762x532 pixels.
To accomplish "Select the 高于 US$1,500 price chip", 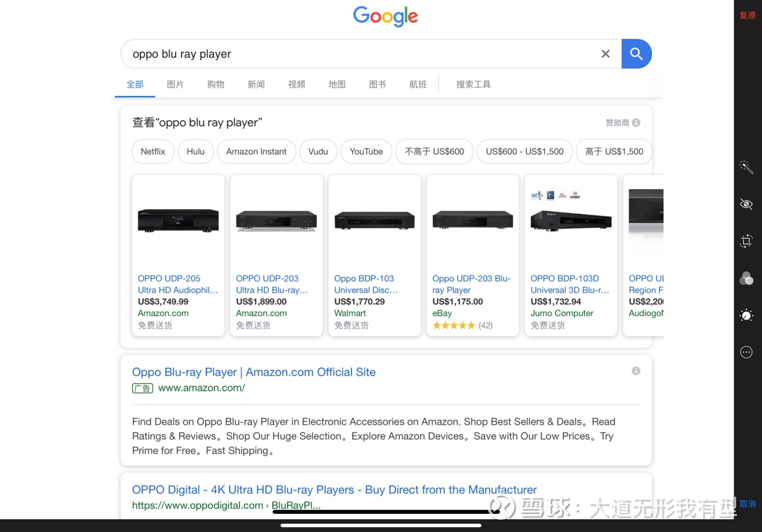I will [614, 152].
